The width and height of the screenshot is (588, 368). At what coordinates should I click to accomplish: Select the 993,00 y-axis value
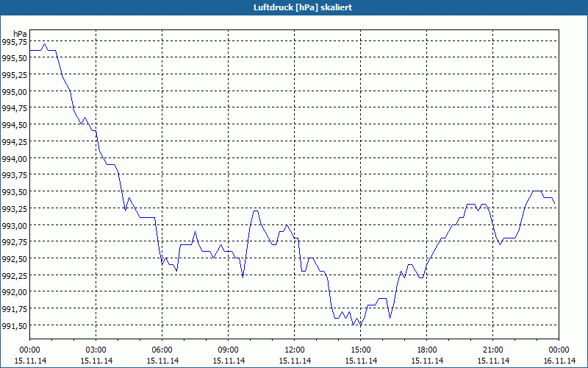pos(14,225)
